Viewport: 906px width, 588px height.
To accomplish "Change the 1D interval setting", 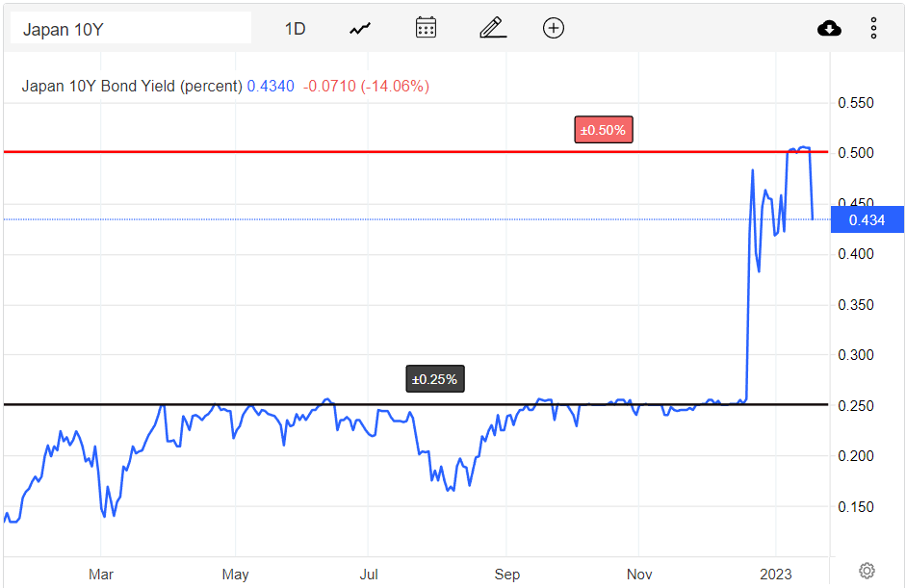I will tap(295, 28).
